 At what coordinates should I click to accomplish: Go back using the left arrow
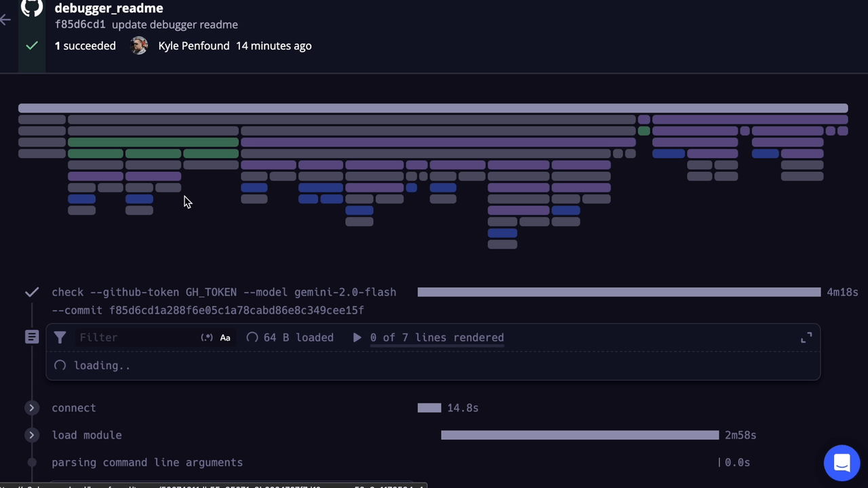point(5,20)
